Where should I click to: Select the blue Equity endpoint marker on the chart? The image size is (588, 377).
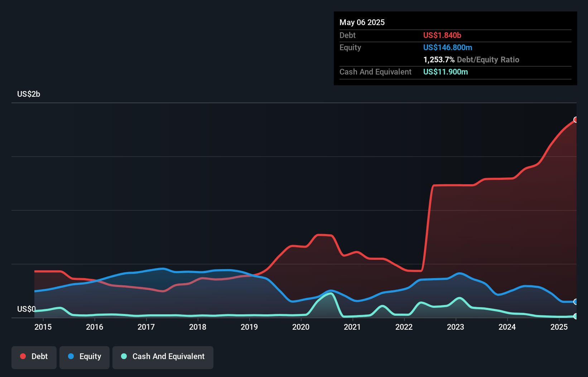576,302
